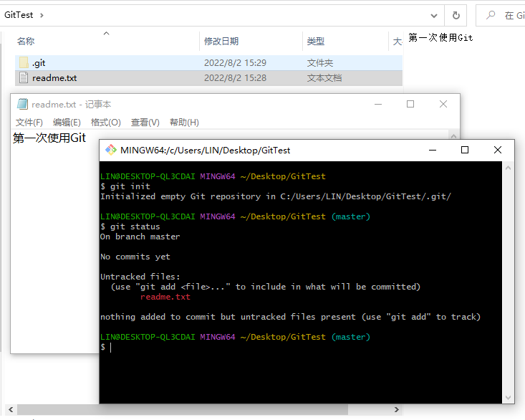525x420 pixels.
Task: Click terminal scrollbar up arrow
Action: 508,168
